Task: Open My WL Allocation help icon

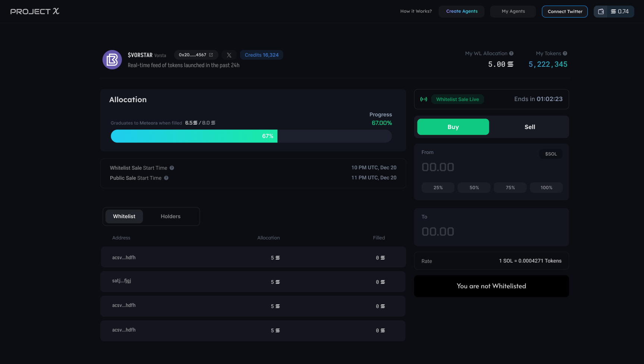Action: tap(511, 53)
